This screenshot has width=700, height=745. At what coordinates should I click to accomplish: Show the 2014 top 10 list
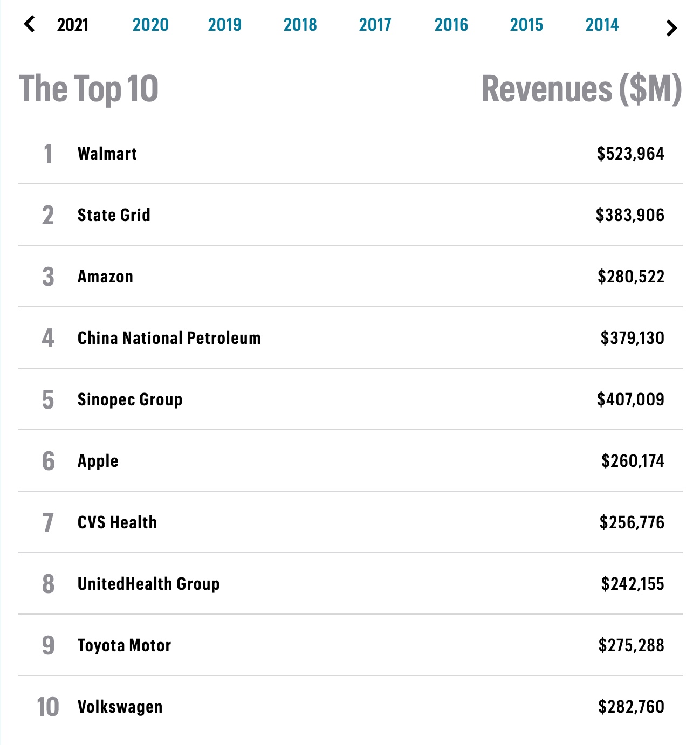pos(602,25)
